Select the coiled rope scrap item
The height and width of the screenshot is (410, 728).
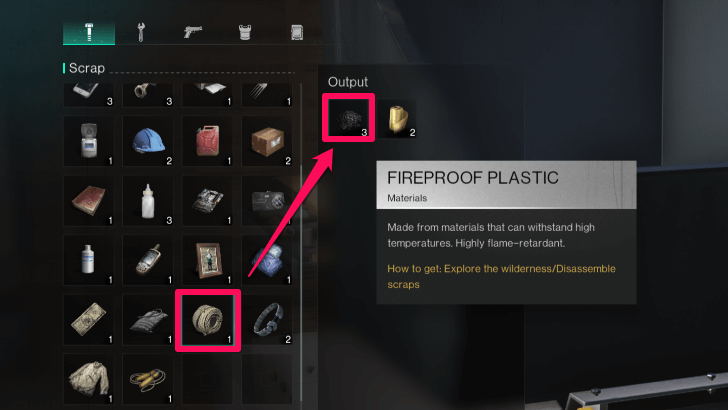pos(208,320)
